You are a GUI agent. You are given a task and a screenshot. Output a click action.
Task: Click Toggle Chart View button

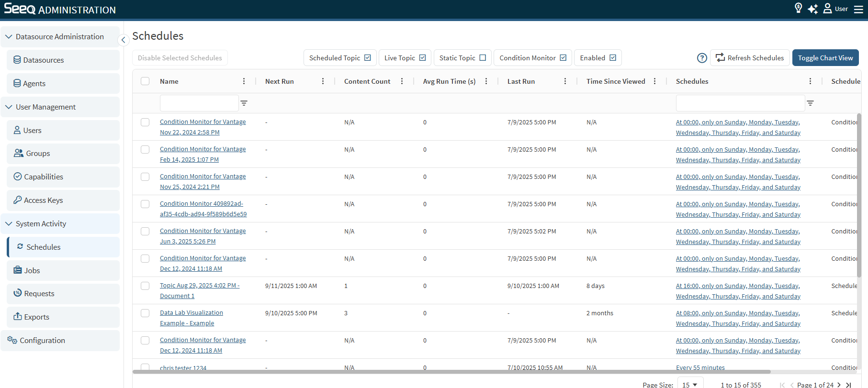[825, 58]
